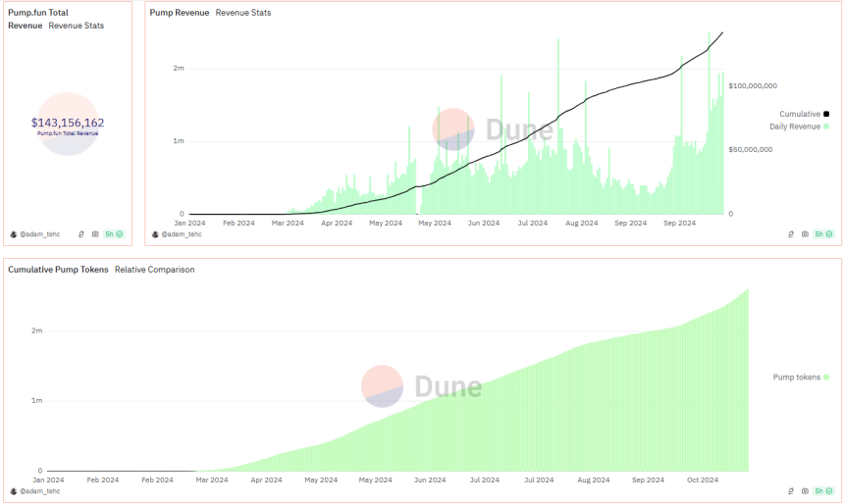Image resolution: width=844 pixels, height=504 pixels.
Task: Open Revenue Stats link in Total Revenue panel
Action: click(76, 25)
